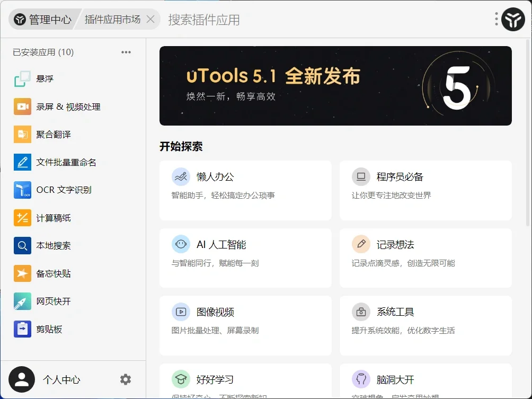The width and height of the screenshot is (532, 399).
Task: Open the vertical three-dot menu
Action: [496, 19]
